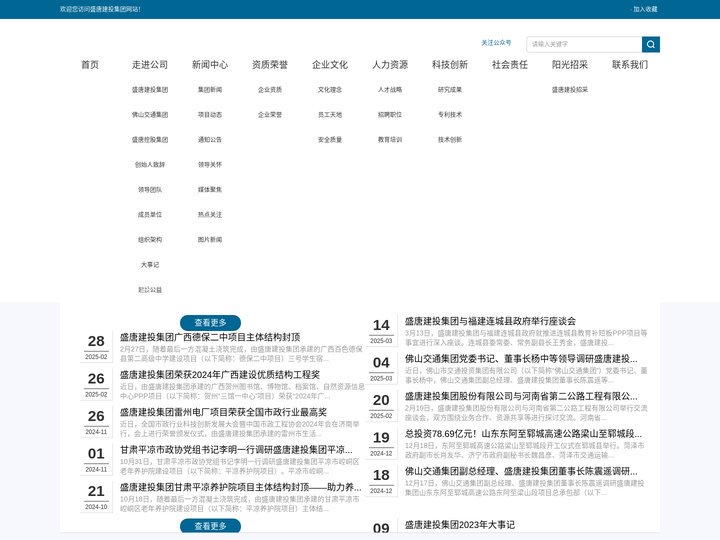Click 加入收藏 in the top bar
This screenshot has width=720, height=540.
pyautogui.click(x=645, y=9)
